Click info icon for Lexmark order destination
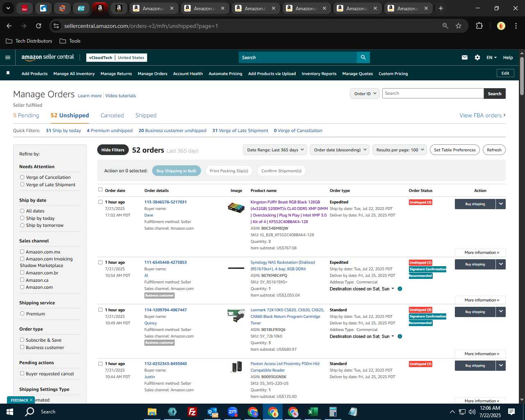Viewport: 525px width, 420px height. click(400, 336)
